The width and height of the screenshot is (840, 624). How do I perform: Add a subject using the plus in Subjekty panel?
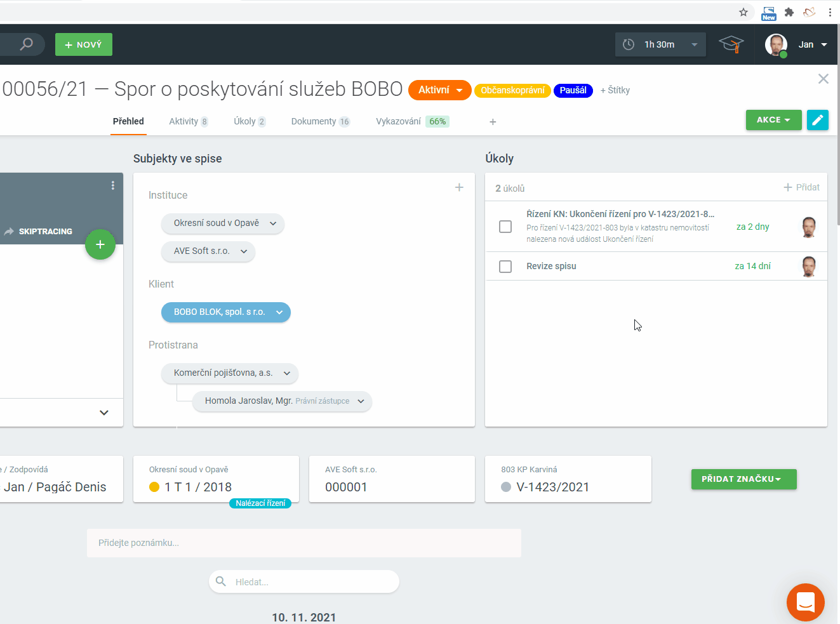459,187
